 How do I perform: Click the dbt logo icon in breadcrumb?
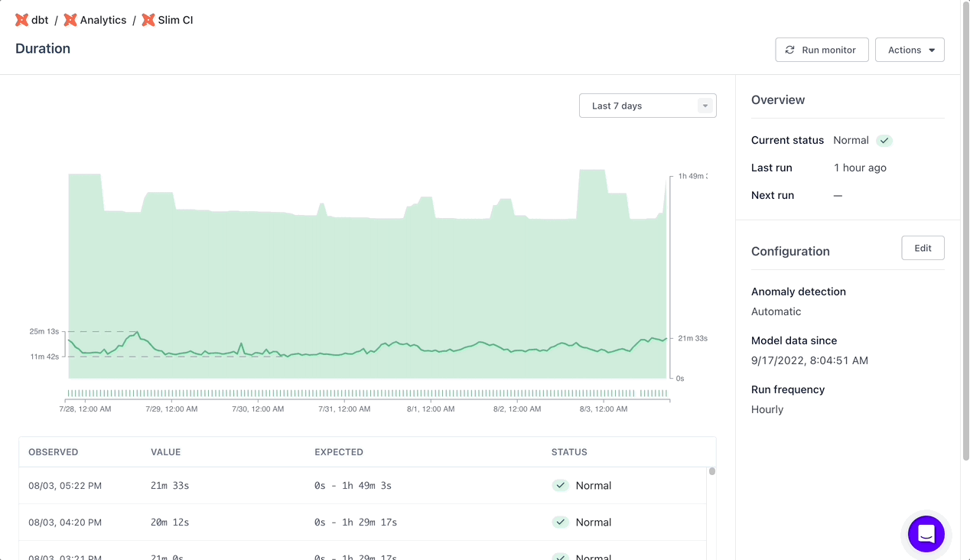point(21,20)
